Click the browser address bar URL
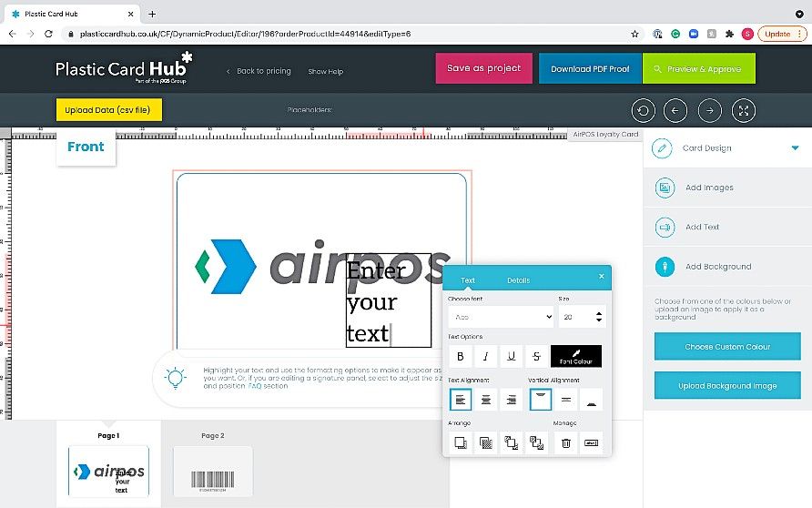This screenshot has height=508, width=812. [245, 35]
